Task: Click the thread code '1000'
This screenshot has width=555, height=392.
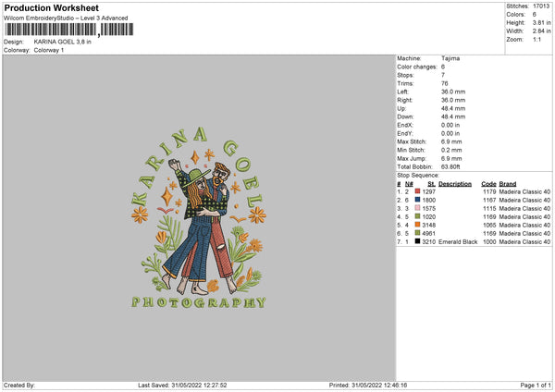Action: click(x=489, y=241)
